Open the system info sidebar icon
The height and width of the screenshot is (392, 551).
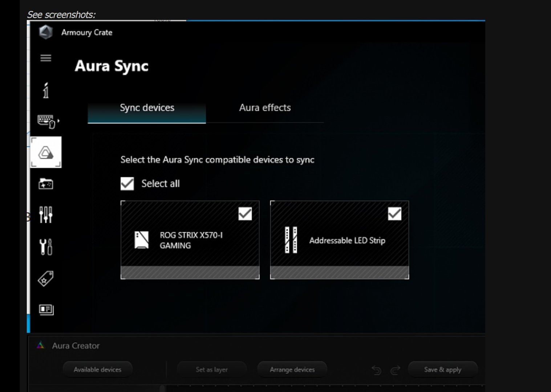[x=46, y=90]
